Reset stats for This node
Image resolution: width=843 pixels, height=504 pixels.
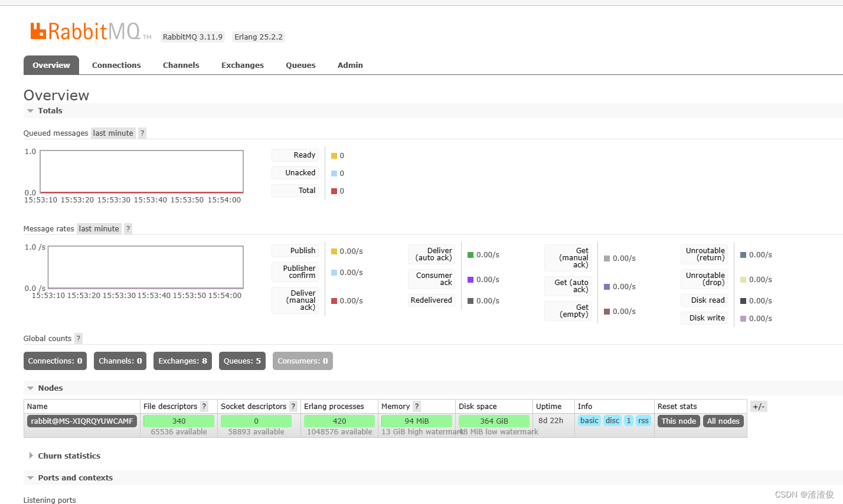click(679, 421)
